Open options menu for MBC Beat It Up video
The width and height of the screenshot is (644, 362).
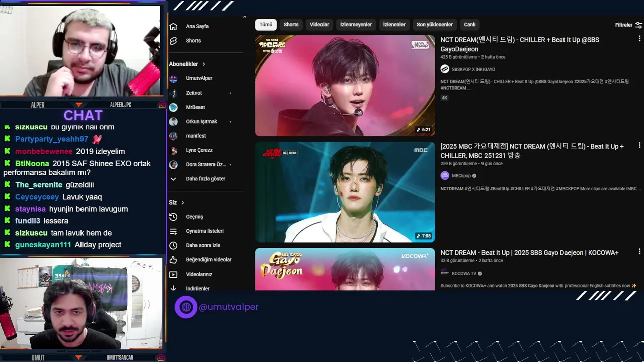tap(639, 146)
